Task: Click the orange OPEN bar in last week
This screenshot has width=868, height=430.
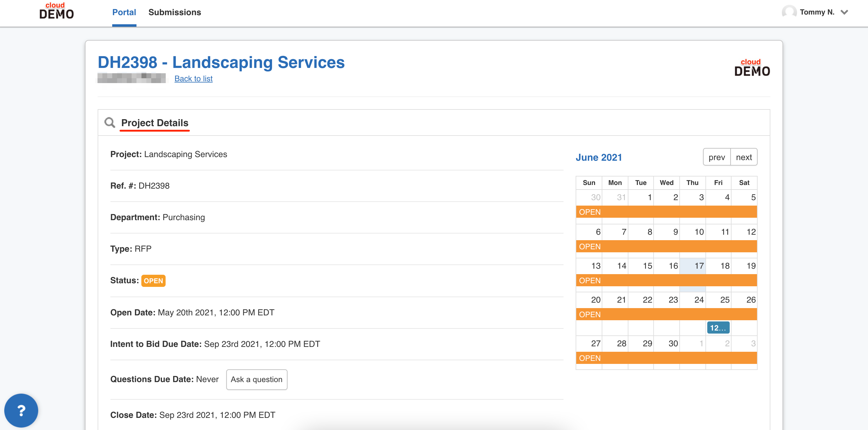Action: pos(666,358)
